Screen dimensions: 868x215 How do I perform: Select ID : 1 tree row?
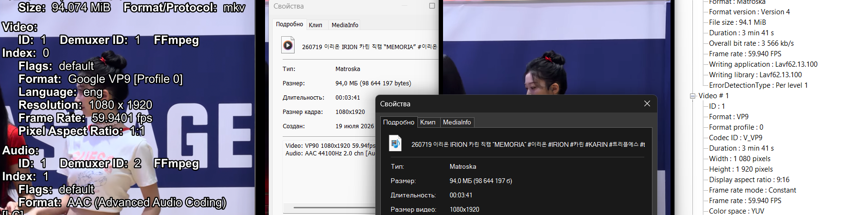(x=717, y=106)
